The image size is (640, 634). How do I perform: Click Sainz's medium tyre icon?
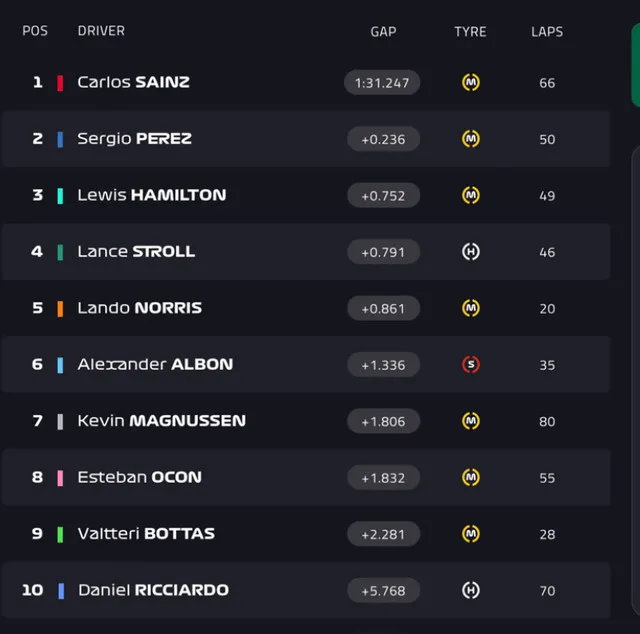click(x=471, y=82)
